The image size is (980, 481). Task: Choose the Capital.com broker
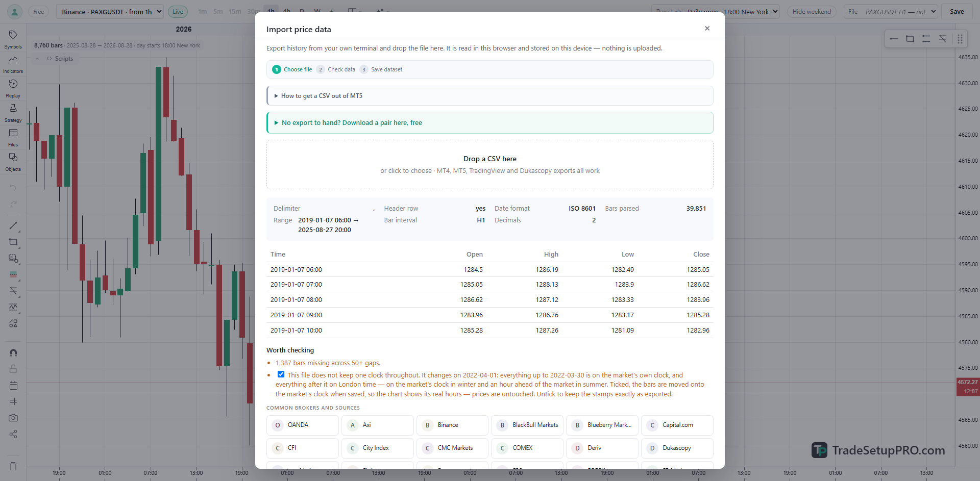(677, 425)
